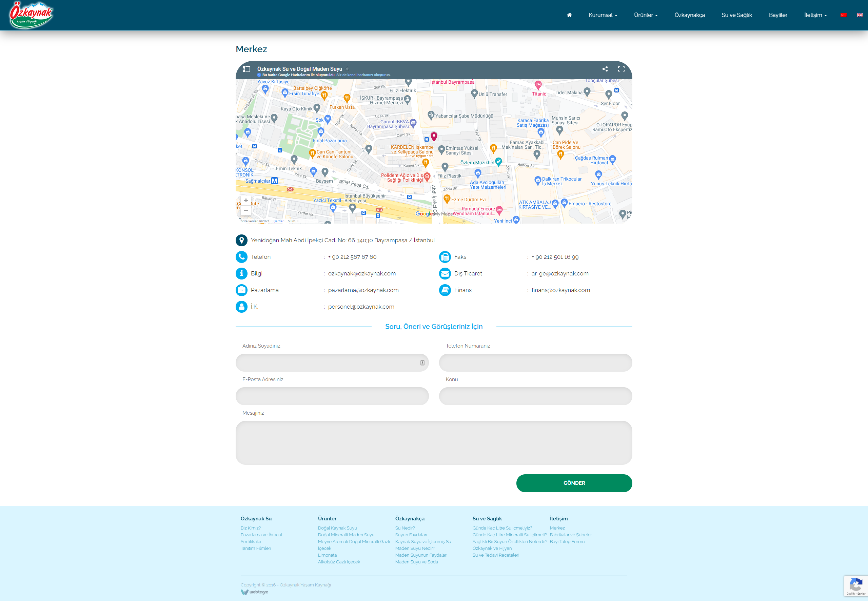Expand the Ürünler dropdown menu

(646, 15)
